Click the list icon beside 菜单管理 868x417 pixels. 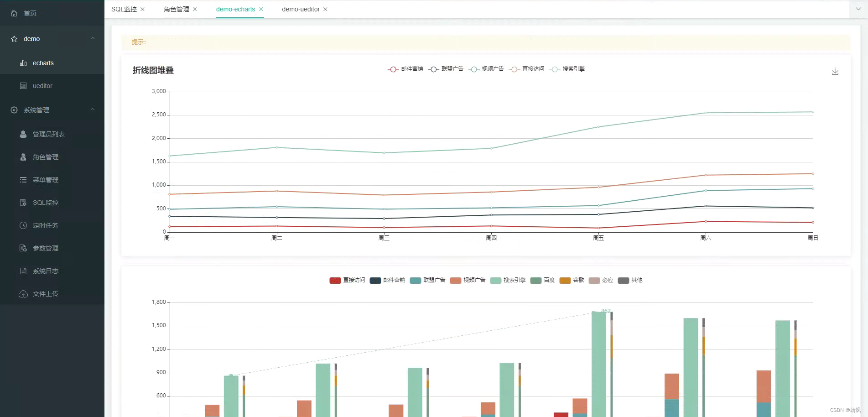(23, 180)
